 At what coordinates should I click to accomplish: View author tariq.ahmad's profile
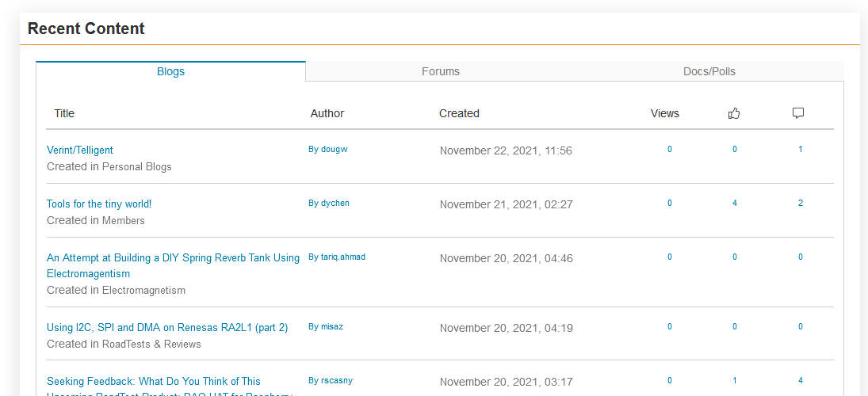point(342,257)
